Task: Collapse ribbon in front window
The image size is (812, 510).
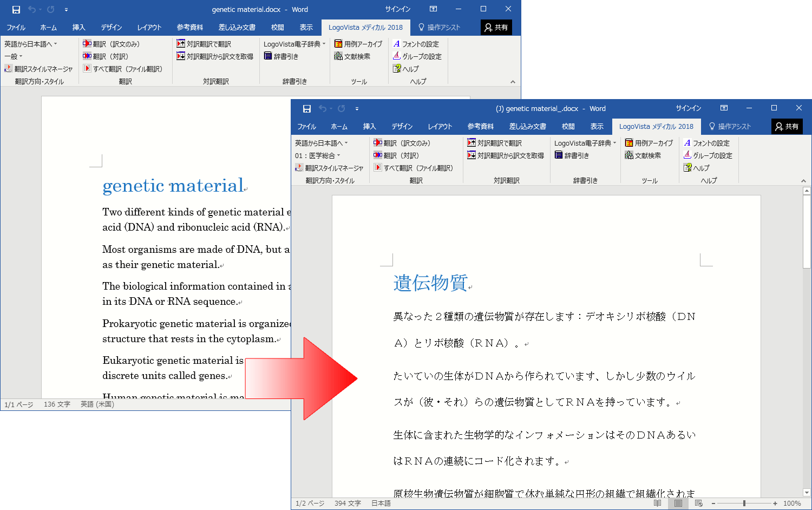Action: click(x=803, y=181)
